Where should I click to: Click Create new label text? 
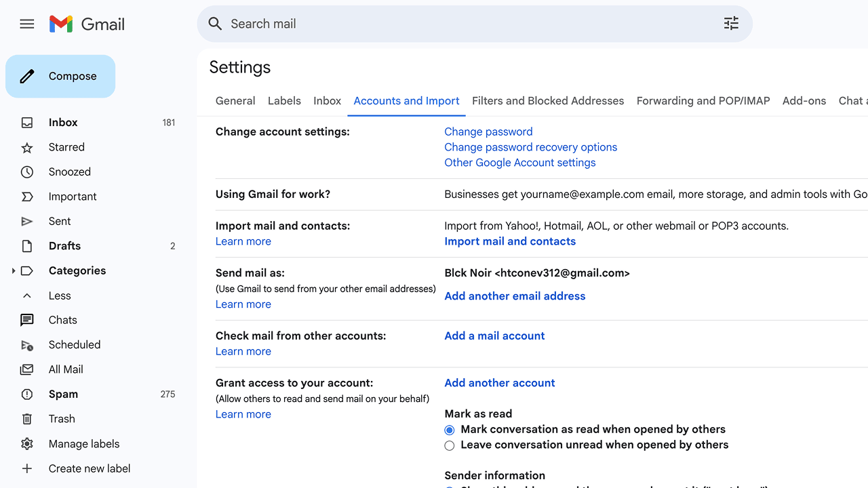coord(90,468)
